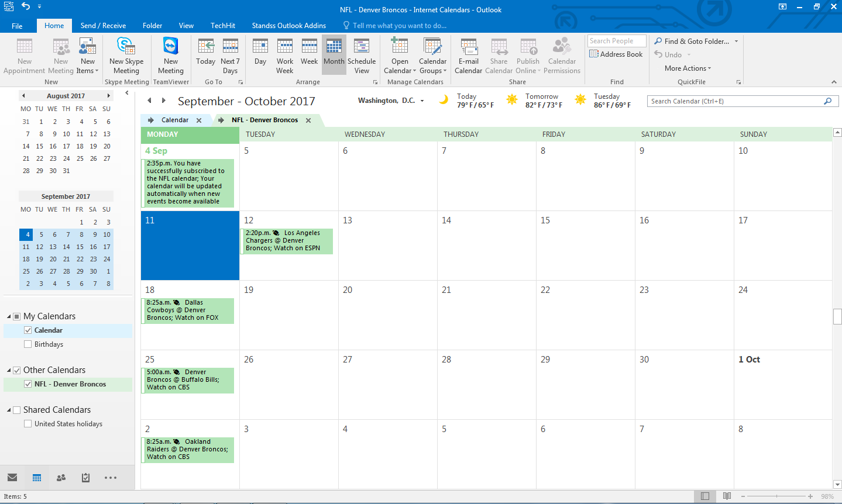Click the Undo button in QuickFile
Viewport: 842px width, 504px height.
coord(668,55)
